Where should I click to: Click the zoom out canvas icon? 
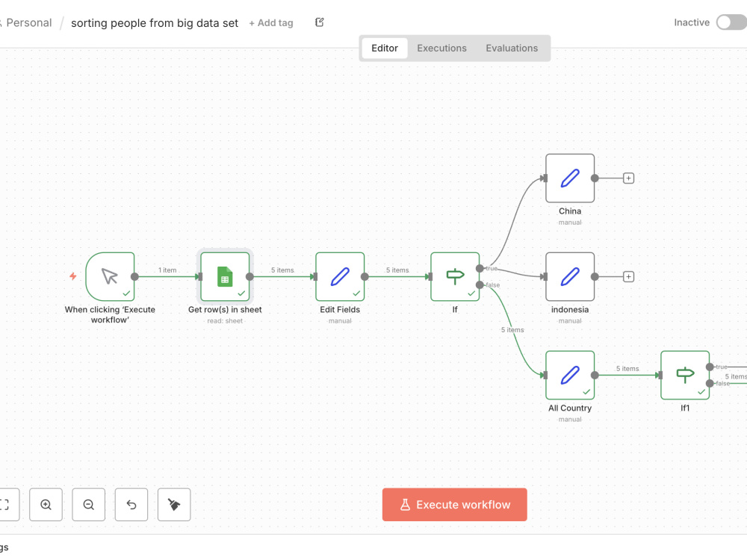click(89, 504)
